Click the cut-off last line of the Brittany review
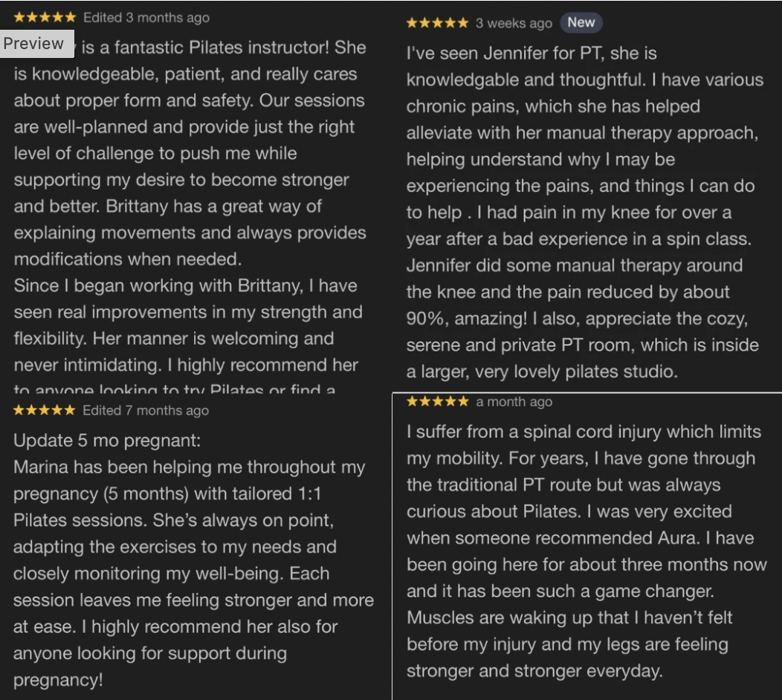 [x=175, y=389]
